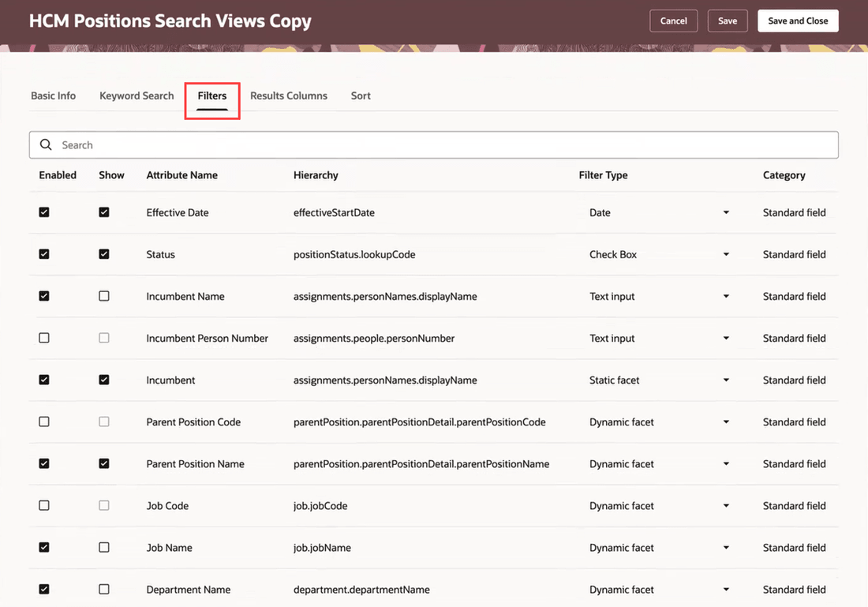This screenshot has height=607, width=868.
Task: Check Show for Department Name
Action: (x=104, y=590)
